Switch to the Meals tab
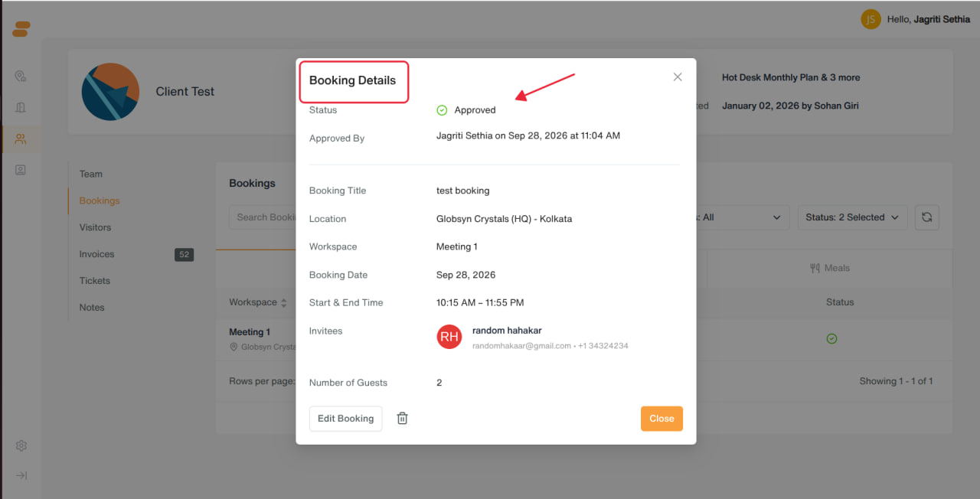This screenshot has width=980, height=499. click(830, 268)
